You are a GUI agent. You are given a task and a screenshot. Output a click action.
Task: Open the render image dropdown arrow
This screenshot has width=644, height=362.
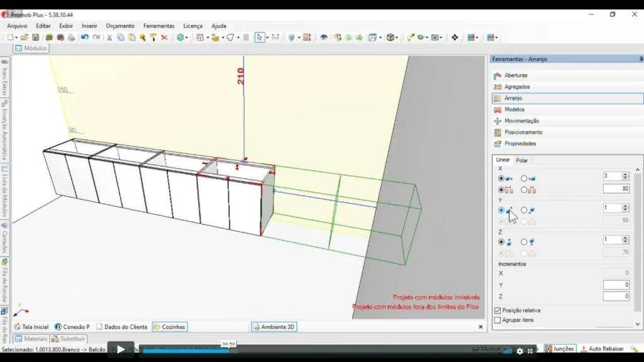(441, 38)
